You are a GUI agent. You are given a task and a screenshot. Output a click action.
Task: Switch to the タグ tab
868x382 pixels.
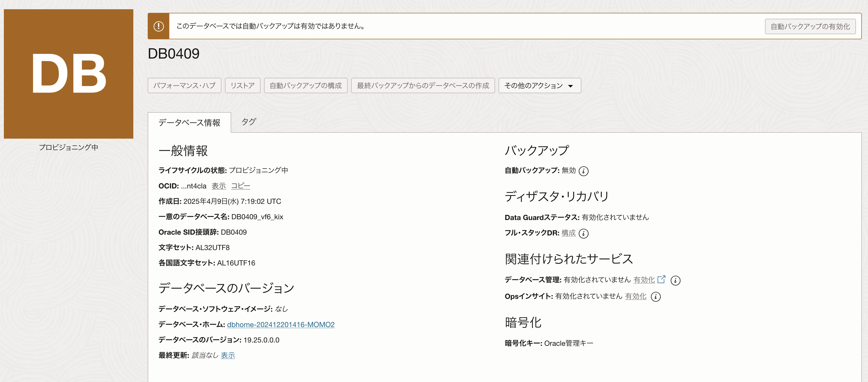click(249, 122)
